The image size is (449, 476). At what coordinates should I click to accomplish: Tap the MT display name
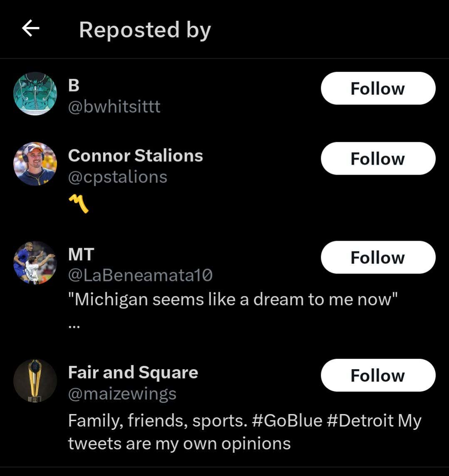point(81,254)
